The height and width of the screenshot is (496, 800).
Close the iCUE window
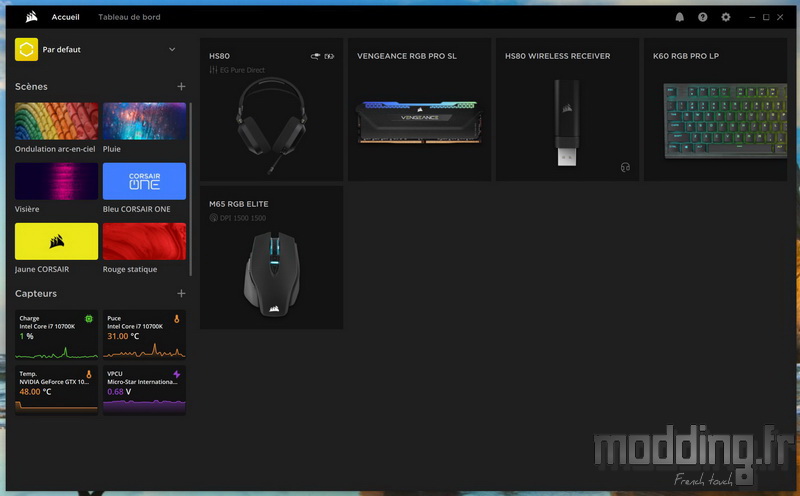[x=780, y=17]
